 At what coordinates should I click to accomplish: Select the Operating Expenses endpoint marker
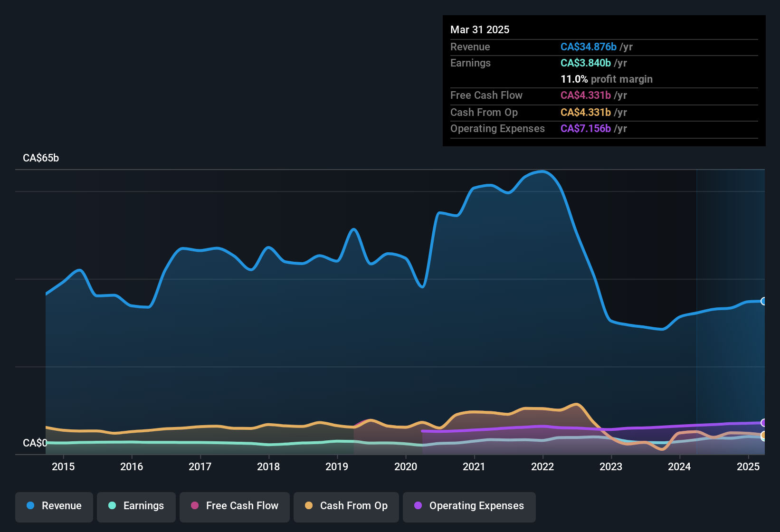764,422
